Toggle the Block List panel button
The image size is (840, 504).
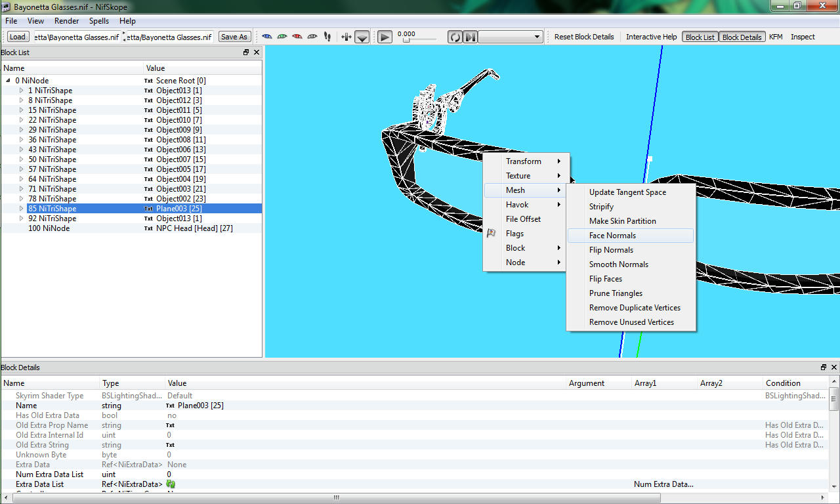(700, 37)
